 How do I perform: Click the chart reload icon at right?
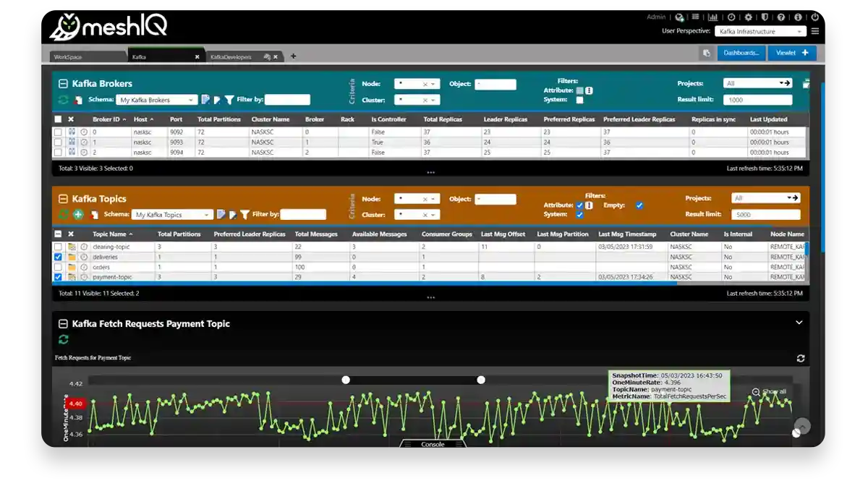[x=801, y=359]
